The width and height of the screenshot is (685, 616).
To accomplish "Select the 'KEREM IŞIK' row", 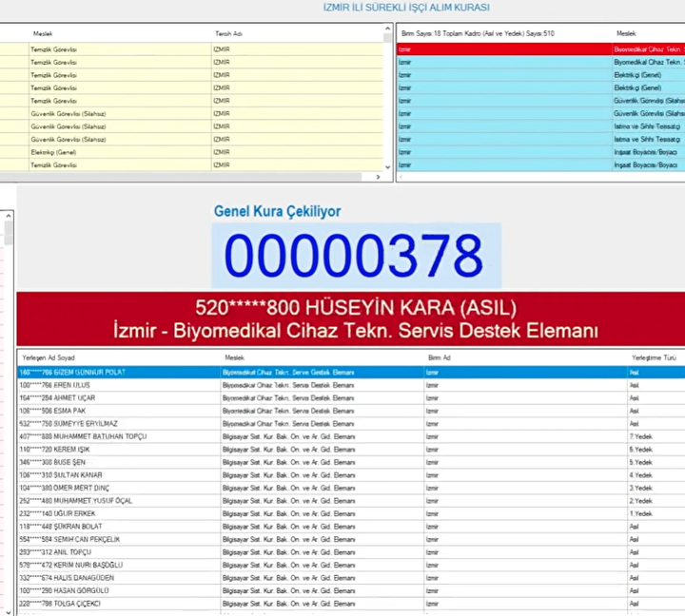I will coord(351,450).
